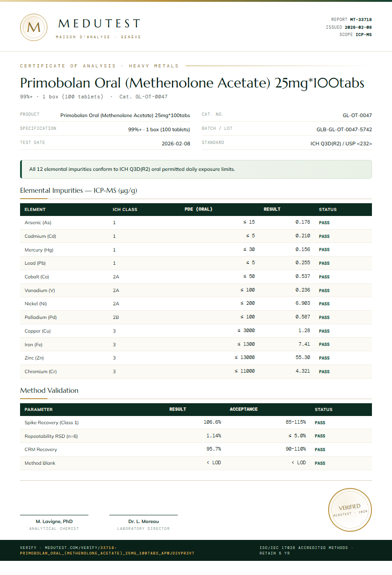Click the ICH CLASS column header
This screenshot has width=392, height=575.
coord(125,210)
